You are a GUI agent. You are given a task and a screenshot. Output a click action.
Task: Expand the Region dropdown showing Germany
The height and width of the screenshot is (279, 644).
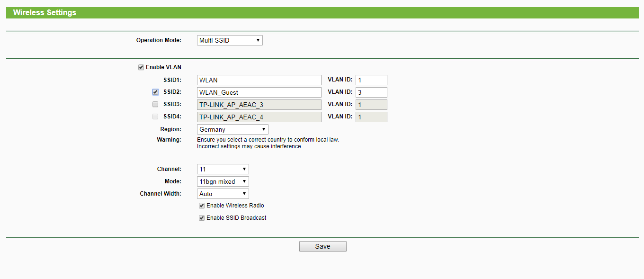233,129
